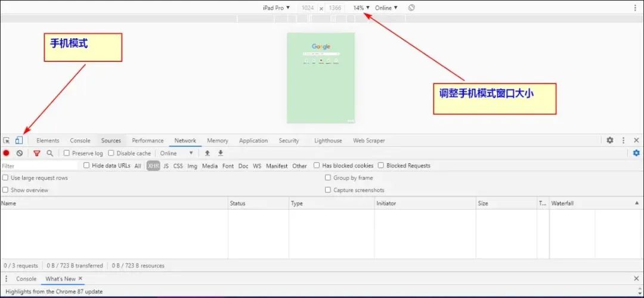Image resolution: width=644 pixels, height=298 pixels.
Task: Switch to the Console tab
Action: (80, 141)
